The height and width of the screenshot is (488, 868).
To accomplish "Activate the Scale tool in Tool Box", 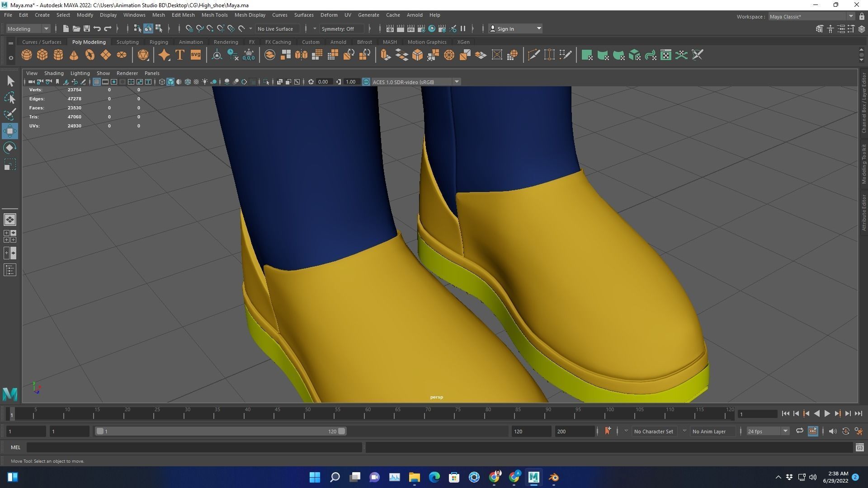I will tap(10, 164).
